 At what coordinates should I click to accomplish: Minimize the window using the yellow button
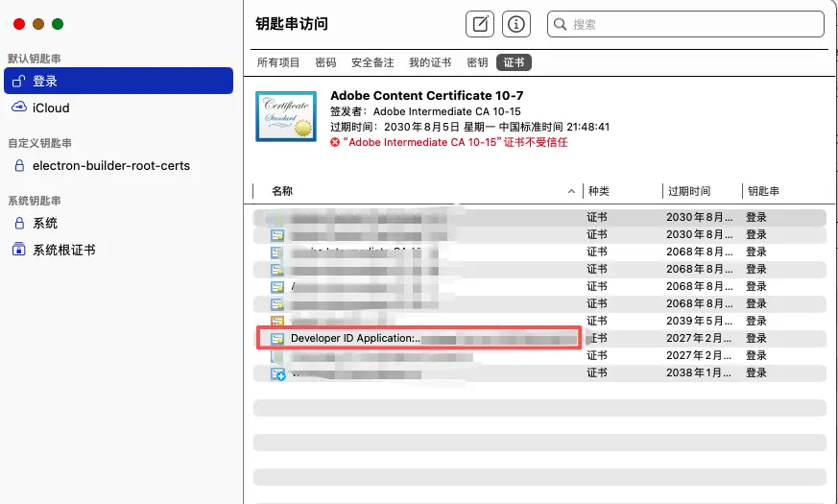pos(38,23)
